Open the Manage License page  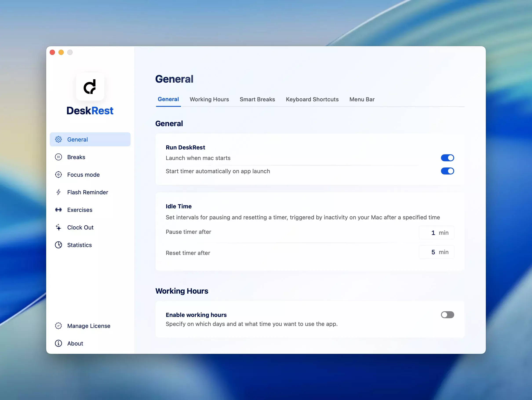pos(89,326)
